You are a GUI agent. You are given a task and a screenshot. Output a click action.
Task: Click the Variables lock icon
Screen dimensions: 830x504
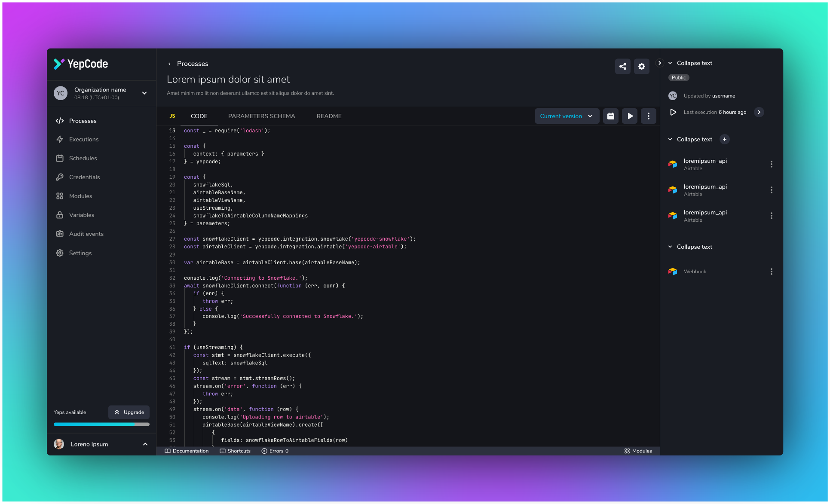pos(60,215)
